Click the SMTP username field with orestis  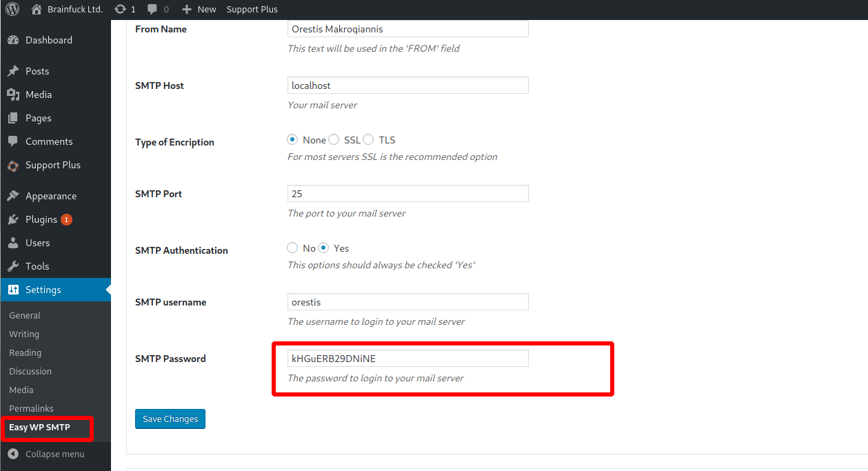click(x=408, y=302)
